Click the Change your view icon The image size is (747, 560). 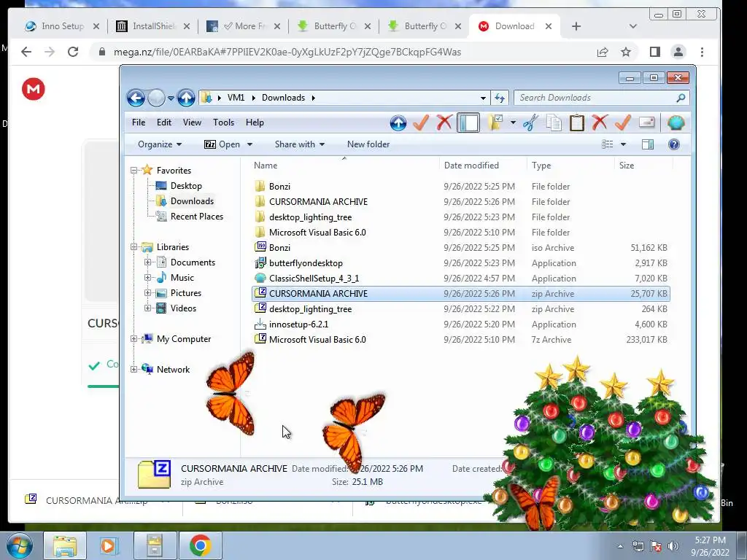click(608, 144)
